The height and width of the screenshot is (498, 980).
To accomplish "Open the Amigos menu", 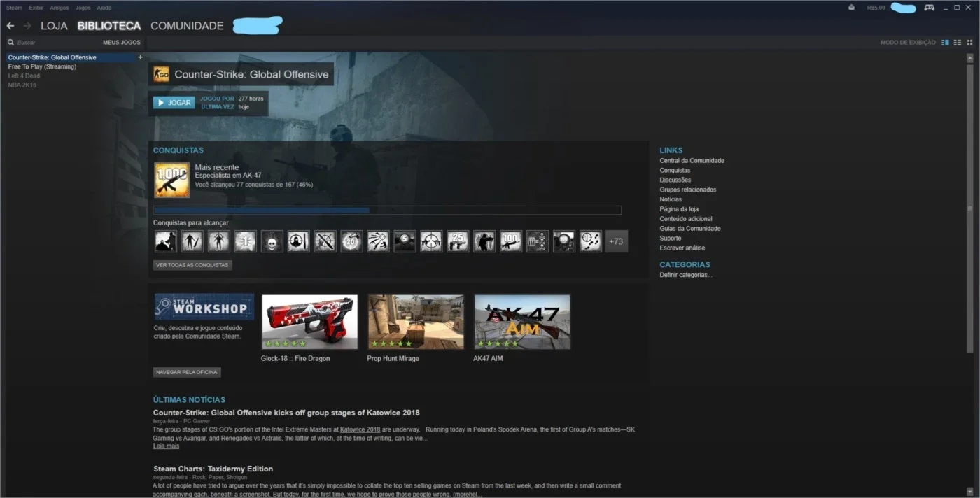I will click(59, 8).
